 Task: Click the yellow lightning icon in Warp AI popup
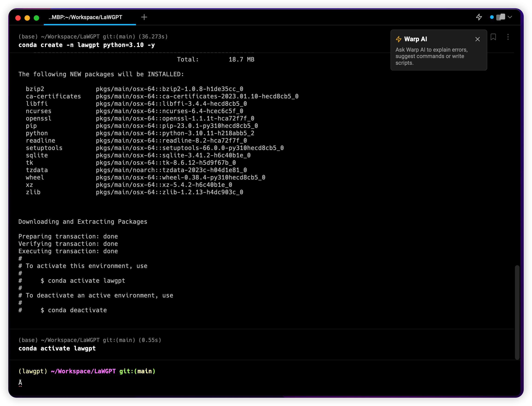[x=399, y=39]
